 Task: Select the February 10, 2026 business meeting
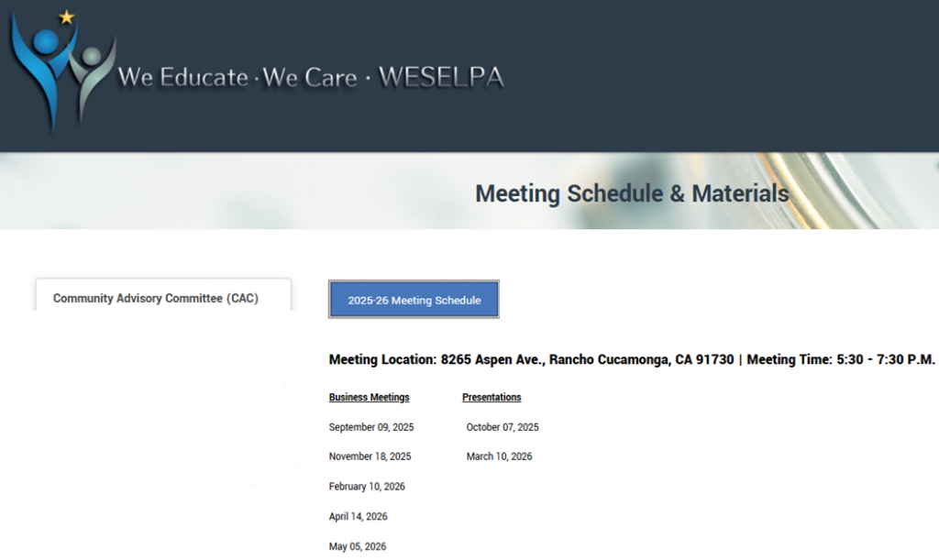tap(370, 487)
